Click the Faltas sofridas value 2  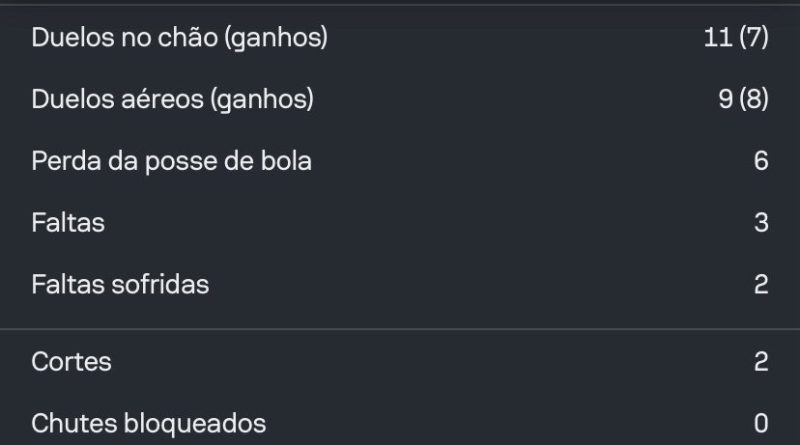coord(761,284)
